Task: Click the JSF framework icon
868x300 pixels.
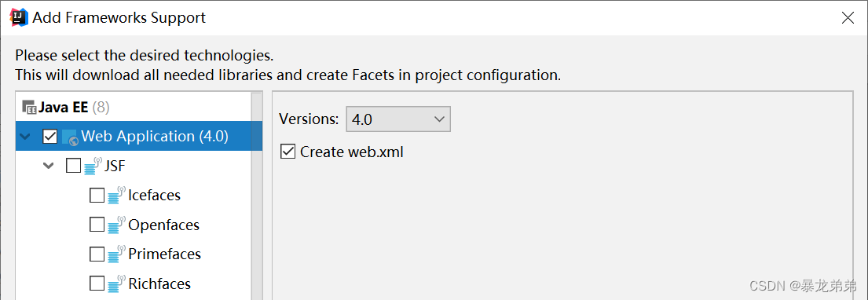Action: (94, 166)
